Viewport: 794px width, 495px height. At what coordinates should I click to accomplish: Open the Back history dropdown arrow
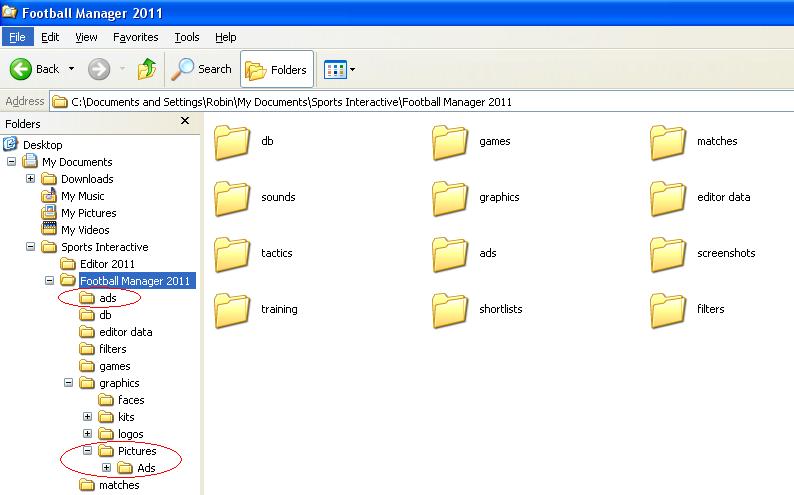[x=71, y=69]
